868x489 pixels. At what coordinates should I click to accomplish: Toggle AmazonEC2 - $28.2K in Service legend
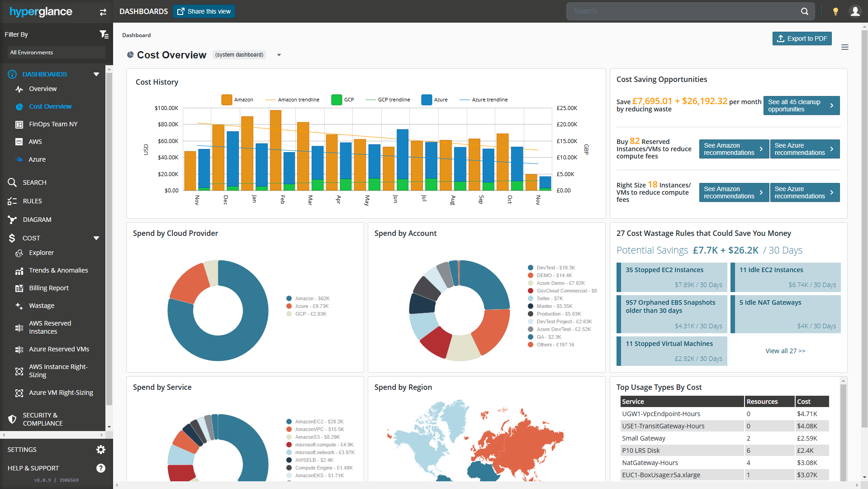[315, 422]
